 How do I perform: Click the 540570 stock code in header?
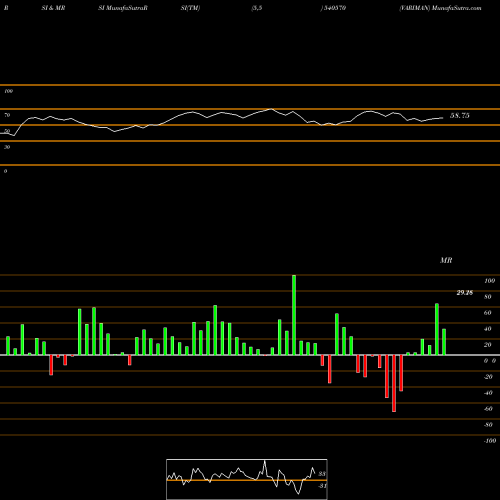tap(334, 8)
